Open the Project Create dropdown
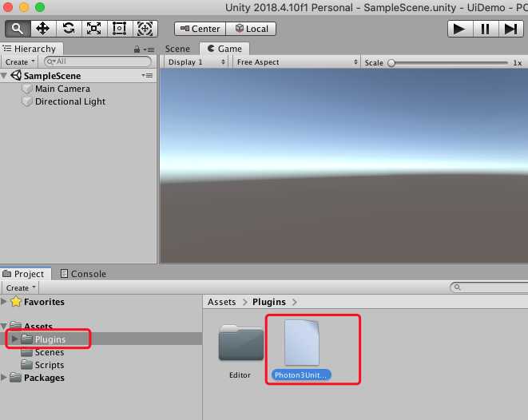This screenshot has height=420, width=528. [x=21, y=288]
